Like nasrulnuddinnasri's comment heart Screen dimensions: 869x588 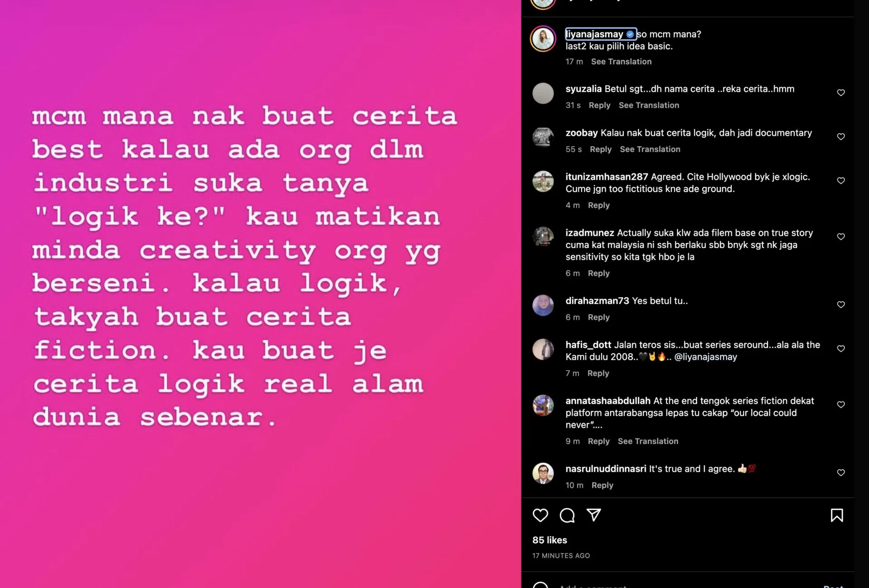point(840,473)
